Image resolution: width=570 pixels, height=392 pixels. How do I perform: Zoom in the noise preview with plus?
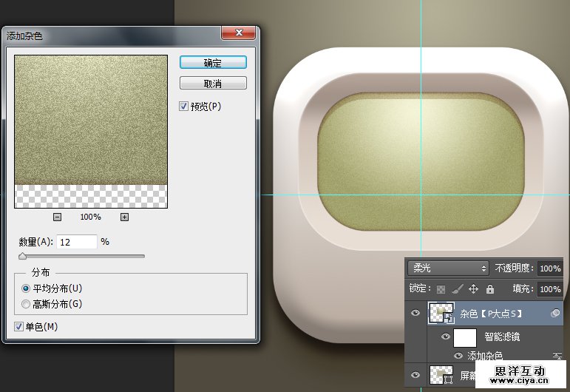pos(124,217)
